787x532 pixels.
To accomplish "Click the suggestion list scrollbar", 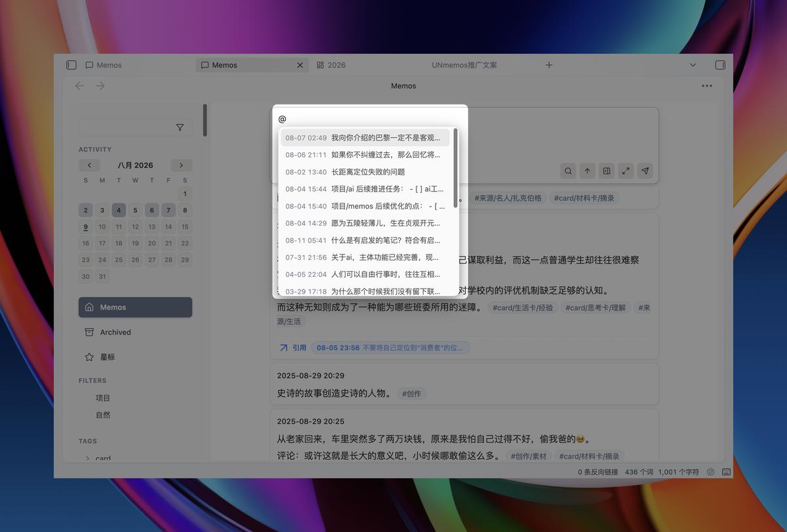I will click(455, 169).
